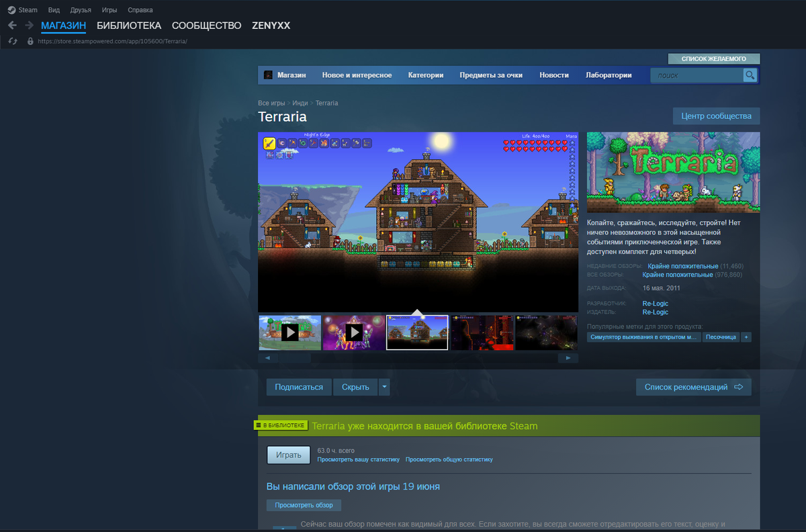Click the Магазин home icon in store navigation
This screenshot has width=806, height=532.
click(267, 75)
